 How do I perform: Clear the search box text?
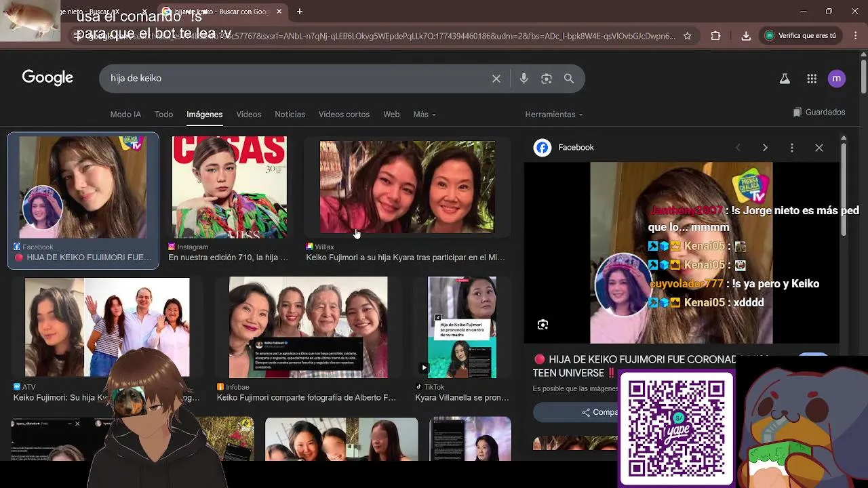coord(496,79)
